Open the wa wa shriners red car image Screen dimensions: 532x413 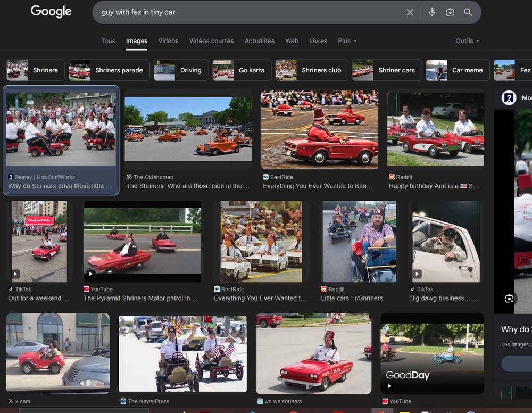313,353
